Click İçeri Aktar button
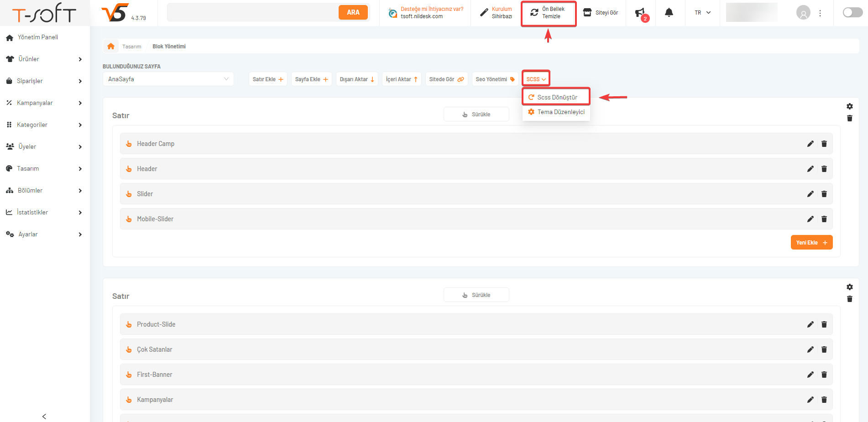868x422 pixels. [x=402, y=79]
